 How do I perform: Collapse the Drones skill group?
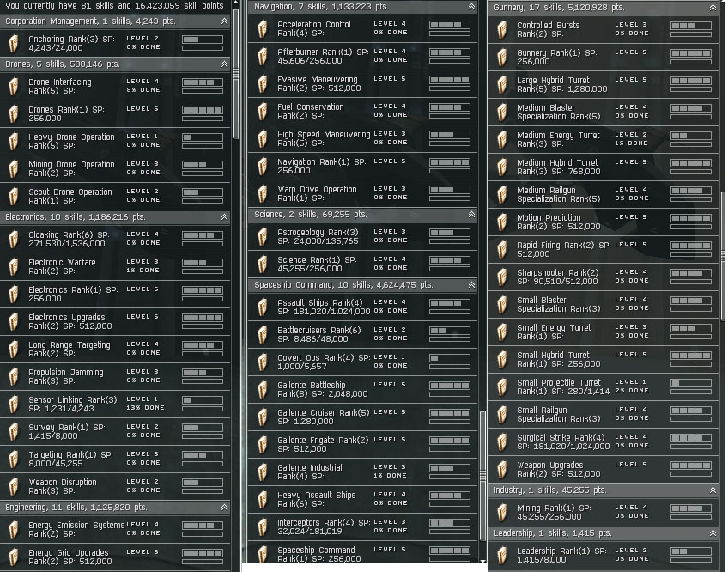(224, 64)
